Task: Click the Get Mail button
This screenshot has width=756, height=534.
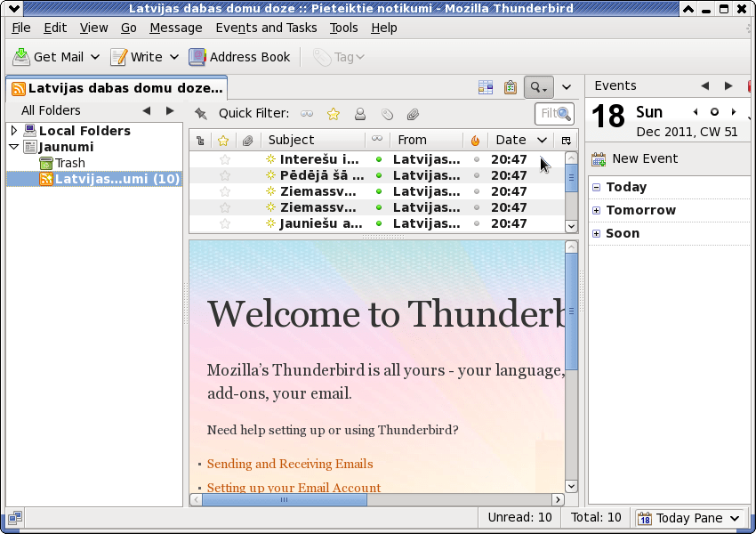Action: 48,57
